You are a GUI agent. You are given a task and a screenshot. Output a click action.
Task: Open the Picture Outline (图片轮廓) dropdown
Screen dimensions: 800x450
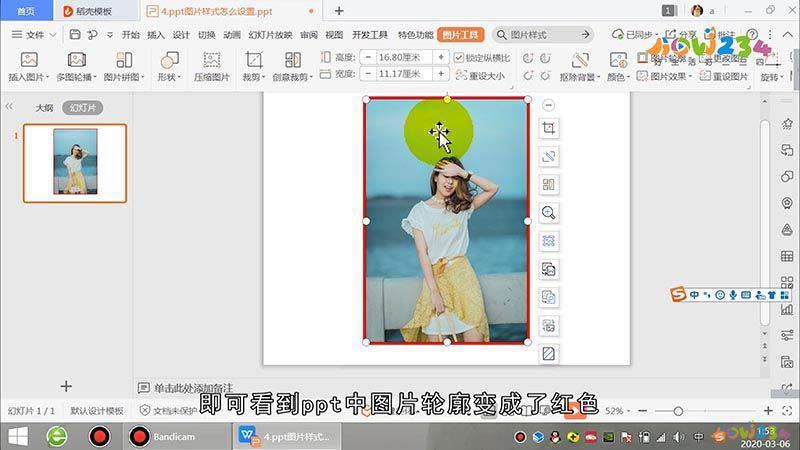pyautogui.click(x=664, y=58)
